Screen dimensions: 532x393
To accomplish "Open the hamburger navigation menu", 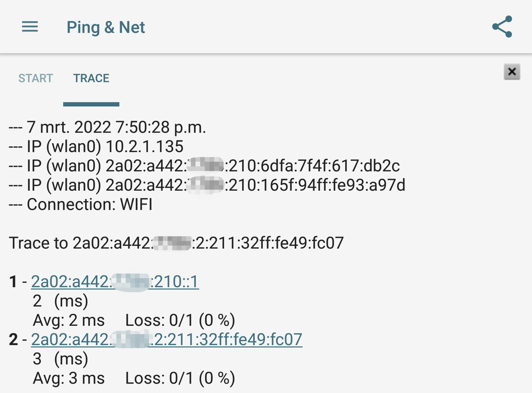I will coord(30,27).
